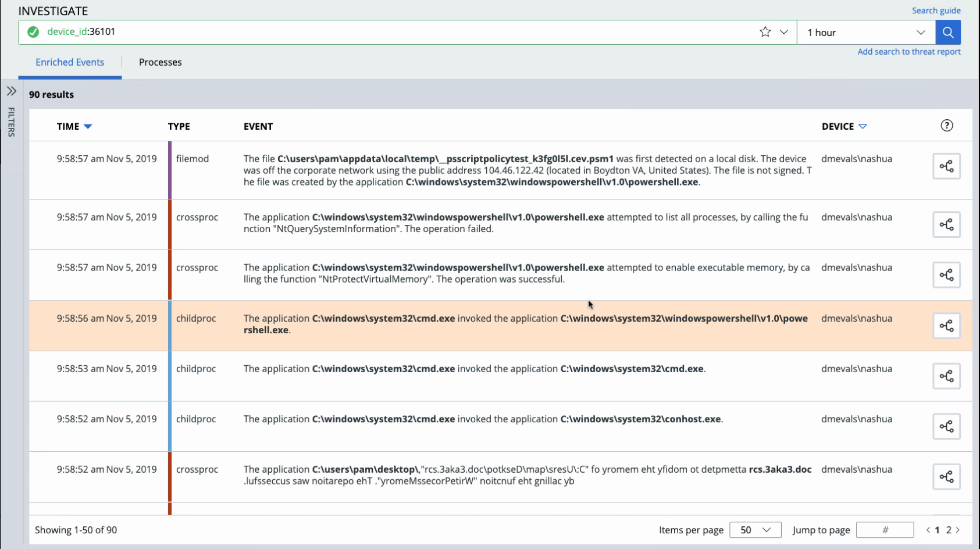Image resolution: width=980 pixels, height=549 pixels.
Task: Open process tree icon for conhost.exe row
Action: [x=946, y=426]
